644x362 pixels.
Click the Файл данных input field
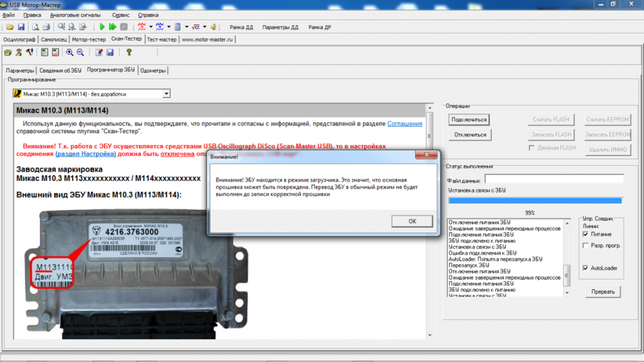tap(554, 179)
